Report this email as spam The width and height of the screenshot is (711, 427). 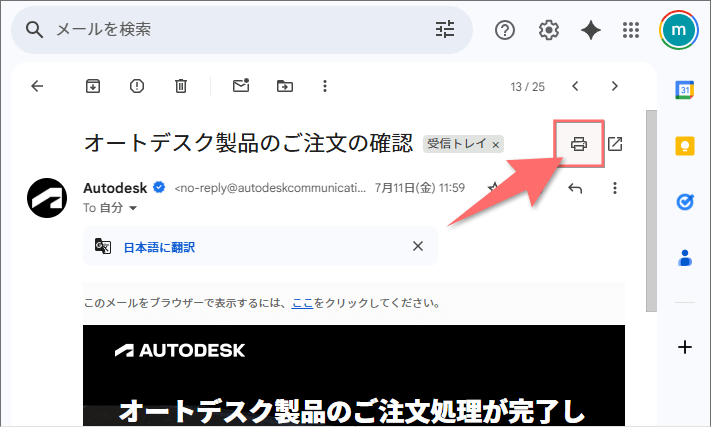click(136, 86)
